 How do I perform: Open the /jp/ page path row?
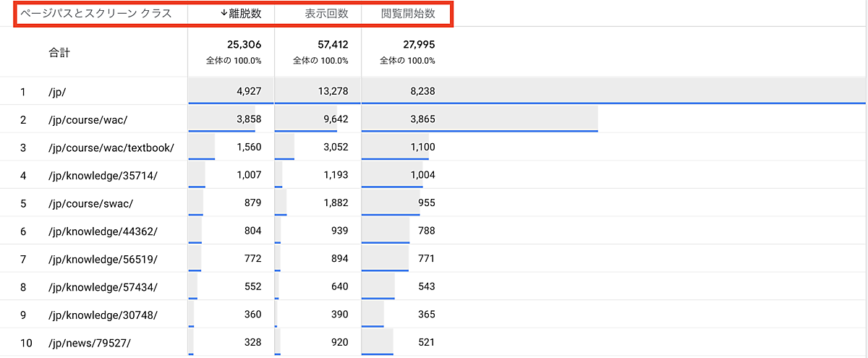click(58, 91)
